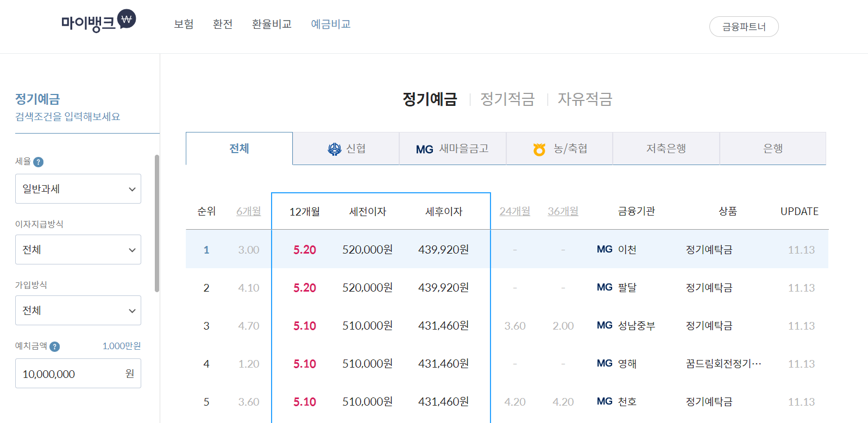Click 6개월 rate 4.70 cell
868x423 pixels.
(249, 326)
